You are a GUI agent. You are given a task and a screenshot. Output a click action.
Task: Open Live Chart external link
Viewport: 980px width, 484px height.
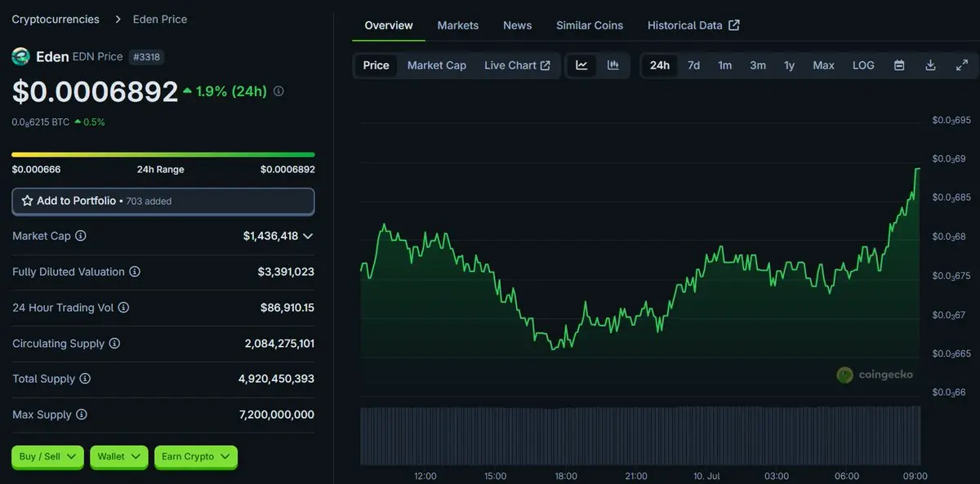(517, 65)
